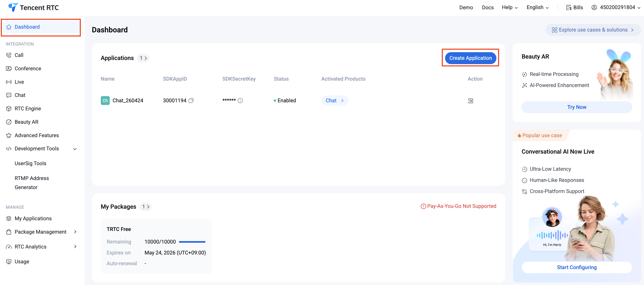Image resolution: width=644 pixels, height=285 pixels.
Task: Open the Help dropdown
Action: coord(510,7)
